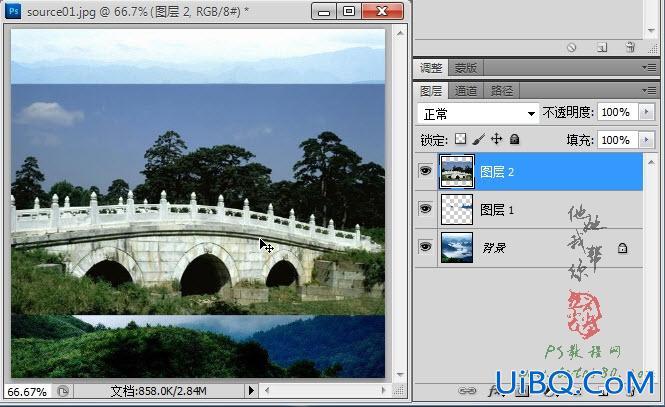The width and height of the screenshot is (665, 407).
Task: Click the horizontal scrollbar right arrow
Action: [x=384, y=390]
